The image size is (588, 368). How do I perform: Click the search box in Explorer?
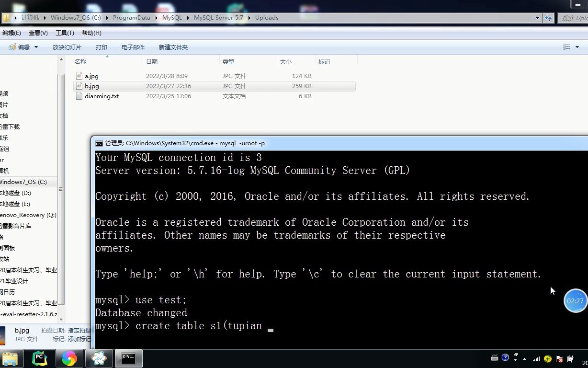click(x=573, y=18)
